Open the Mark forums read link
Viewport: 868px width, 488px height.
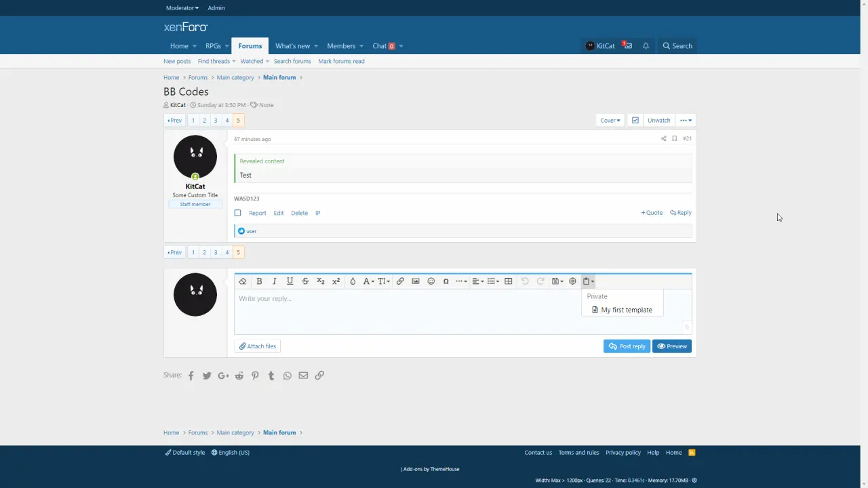341,61
